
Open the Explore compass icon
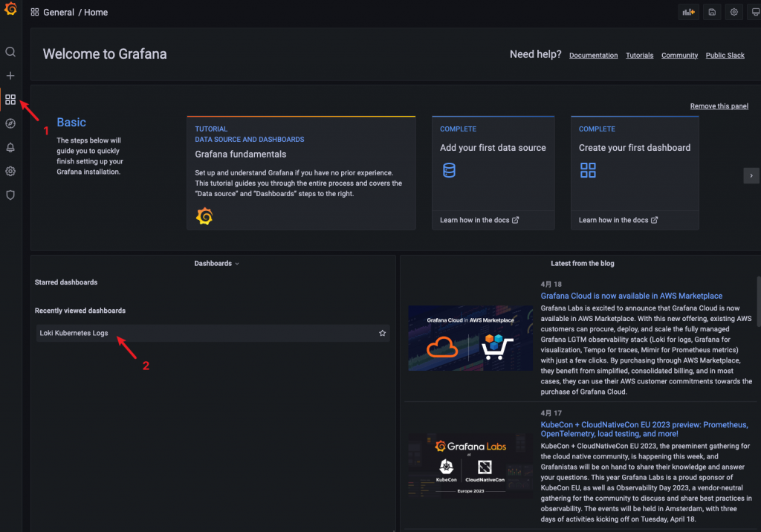coord(10,123)
